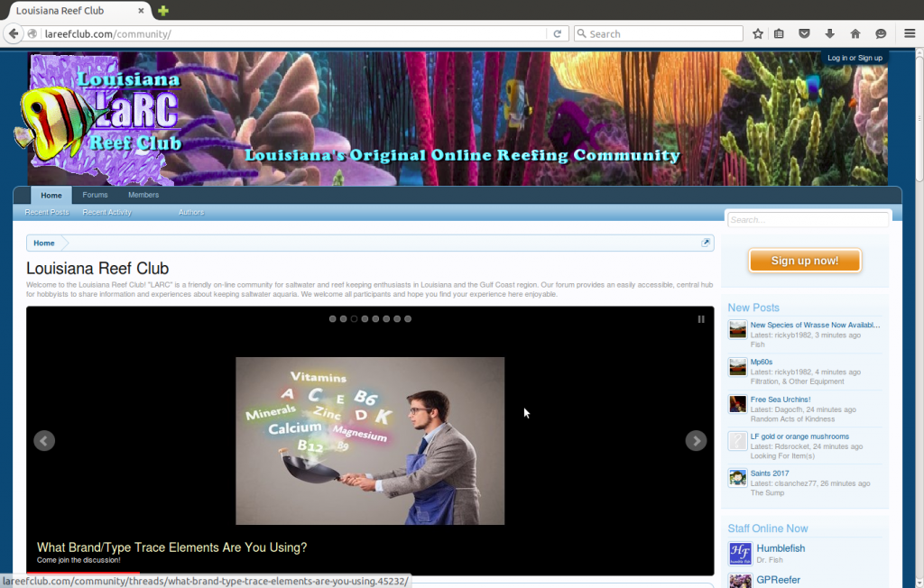Pause the featured slideshow
Screen dimensions: 924x588
701,318
